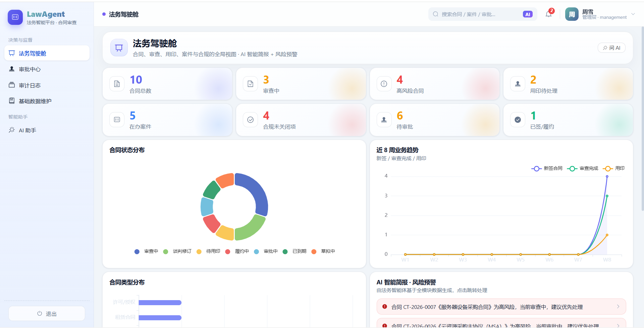Click the 待审批 stamp icon

tap(384, 120)
